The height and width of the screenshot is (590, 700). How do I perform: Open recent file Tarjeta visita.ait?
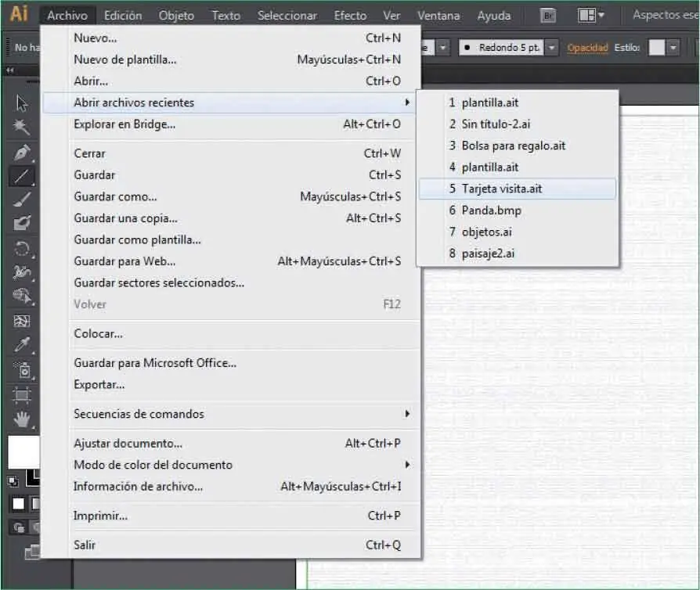click(518, 189)
